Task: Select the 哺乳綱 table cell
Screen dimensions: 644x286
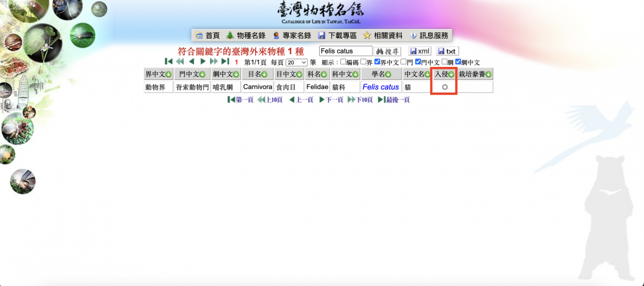Action: 226,87
